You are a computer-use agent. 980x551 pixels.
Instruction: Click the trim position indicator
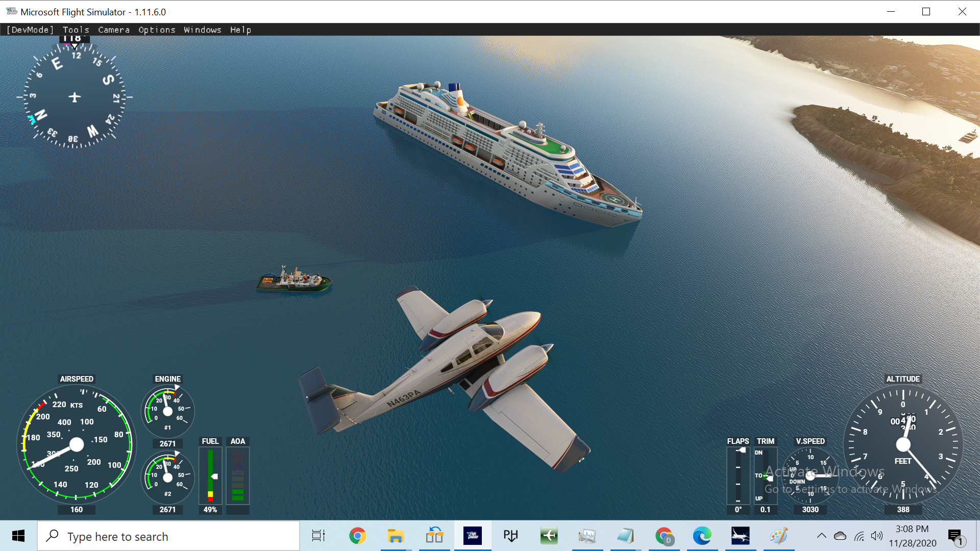point(766,475)
